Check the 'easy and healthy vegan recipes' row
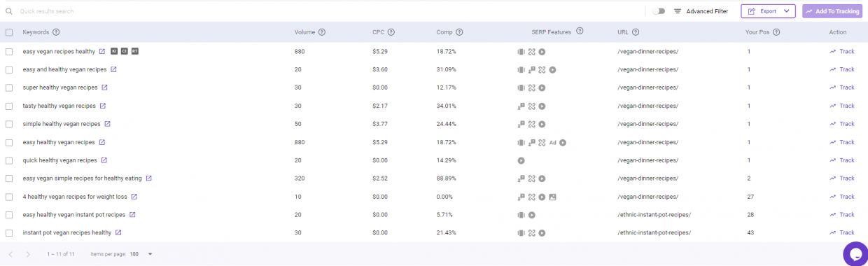 click(x=9, y=69)
